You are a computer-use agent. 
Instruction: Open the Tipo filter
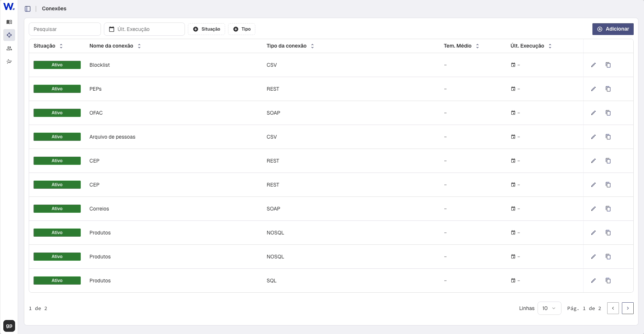point(242,29)
